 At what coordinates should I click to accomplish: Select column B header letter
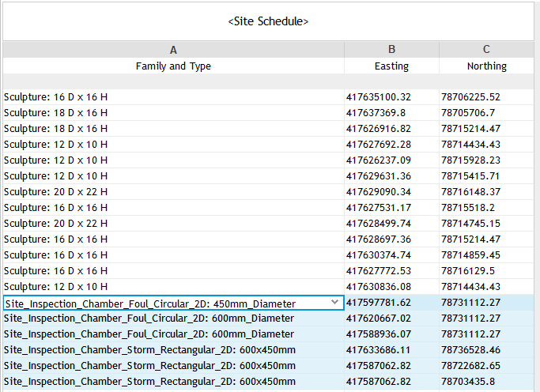[391, 50]
